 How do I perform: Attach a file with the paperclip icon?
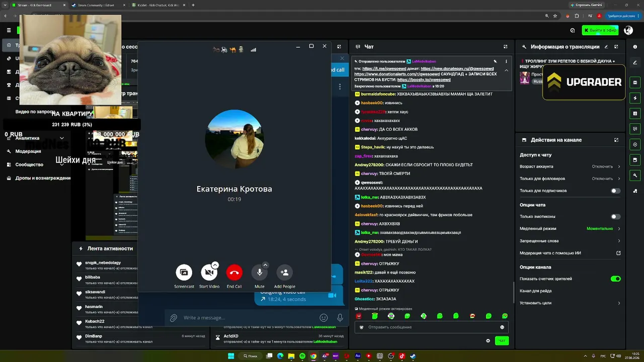(174, 318)
